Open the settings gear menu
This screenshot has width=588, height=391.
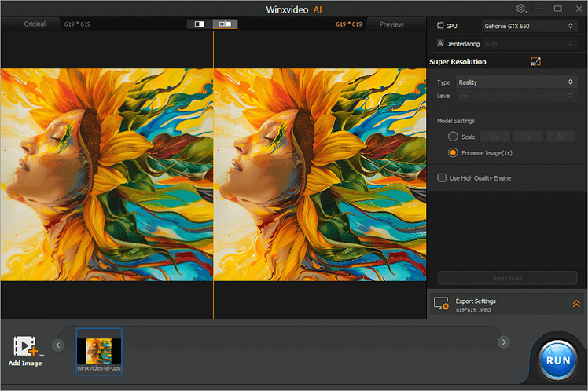[x=521, y=9]
